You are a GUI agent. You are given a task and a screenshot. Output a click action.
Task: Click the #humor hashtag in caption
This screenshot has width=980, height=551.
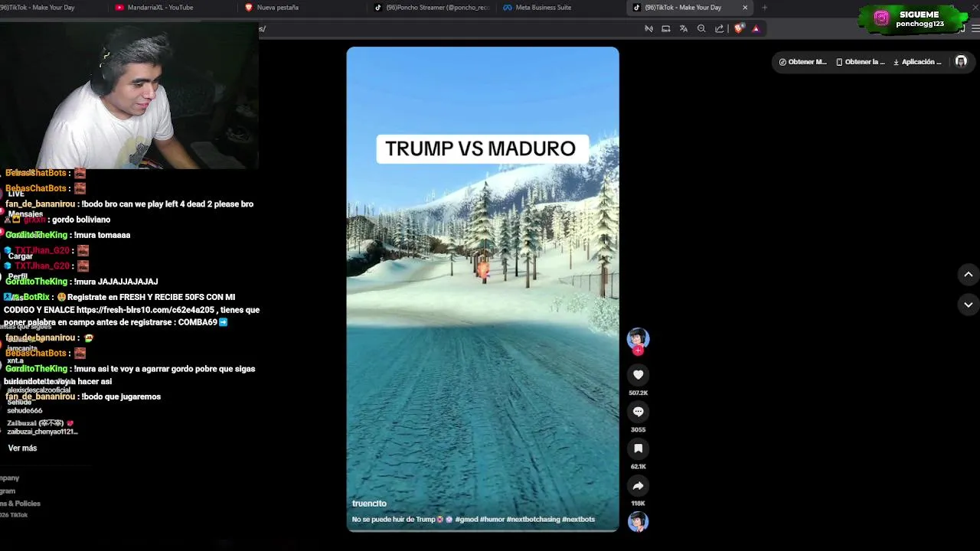[492, 520]
